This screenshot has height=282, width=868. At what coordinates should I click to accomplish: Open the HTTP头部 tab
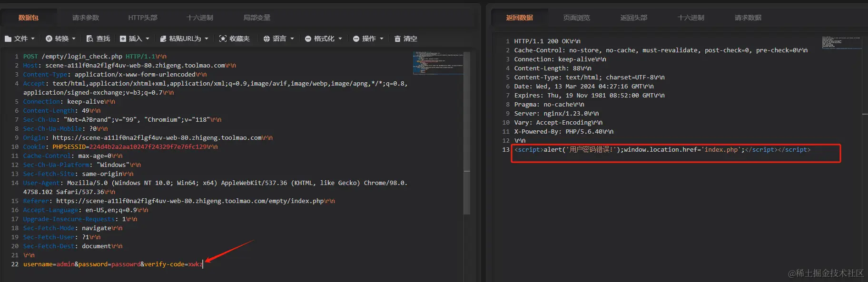tap(143, 18)
